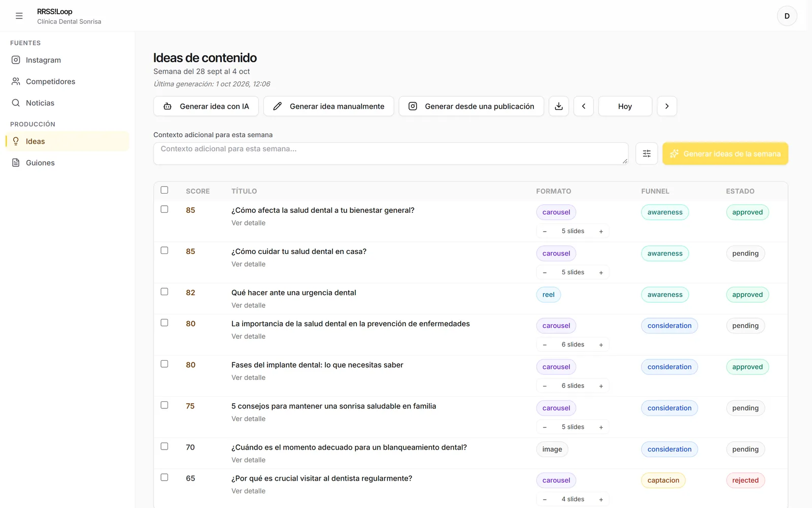Tick checkbox for '¿Por qué es crucial visitar' row
Image resolution: width=812 pixels, height=508 pixels.
pos(164,477)
